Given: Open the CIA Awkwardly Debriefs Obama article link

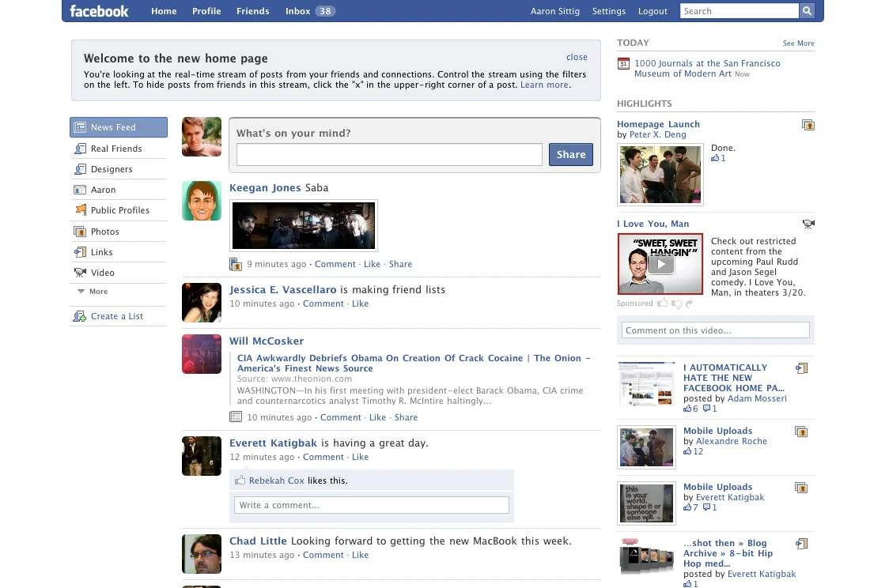Looking at the screenshot, I should pyautogui.click(x=414, y=363).
